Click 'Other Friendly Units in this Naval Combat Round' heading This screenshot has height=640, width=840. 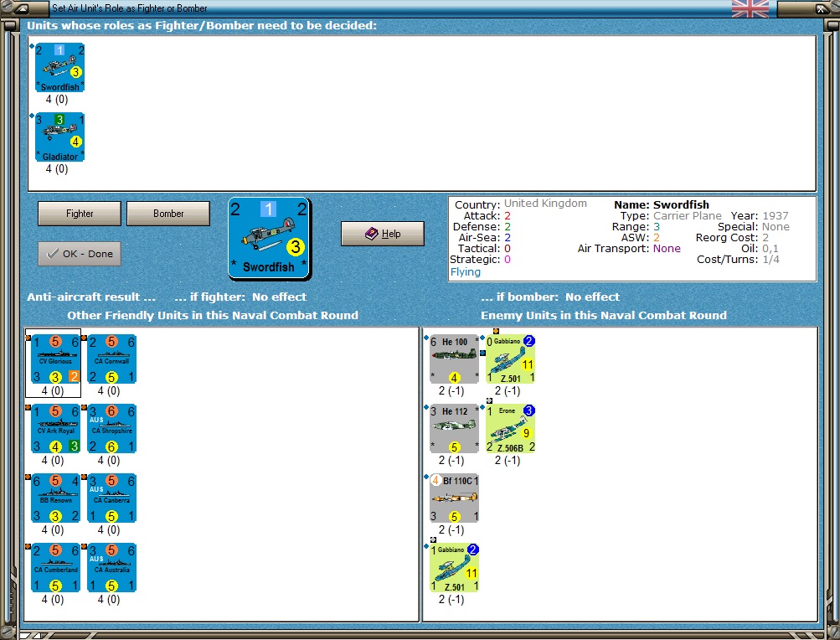[x=213, y=315]
